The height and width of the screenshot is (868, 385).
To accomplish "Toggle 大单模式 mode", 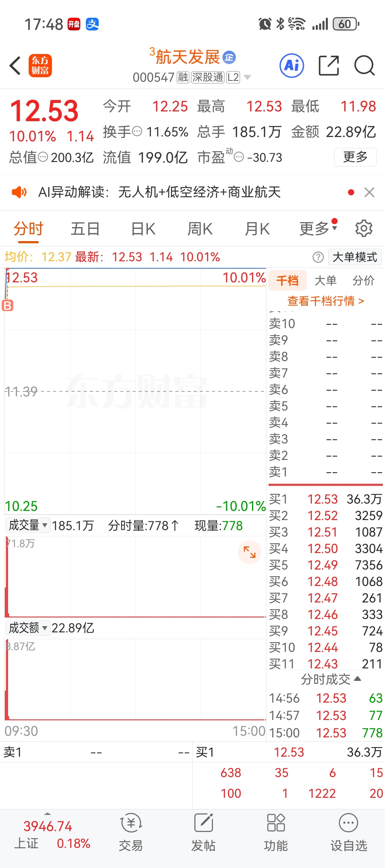I will click(x=355, y=257).
